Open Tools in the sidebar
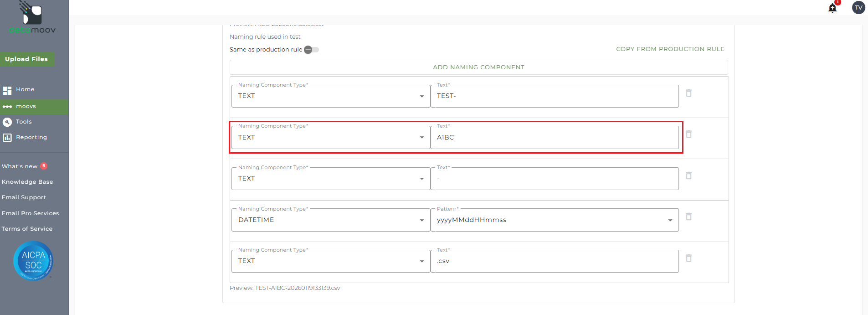The width and height of the screenshot is (868, 315). [24, 122]
